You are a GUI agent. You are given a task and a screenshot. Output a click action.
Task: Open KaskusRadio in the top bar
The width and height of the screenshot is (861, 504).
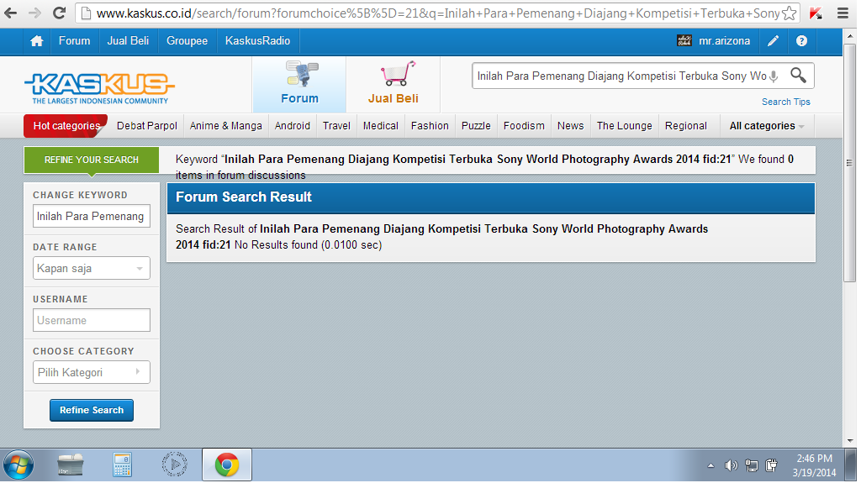click(257, 41)
